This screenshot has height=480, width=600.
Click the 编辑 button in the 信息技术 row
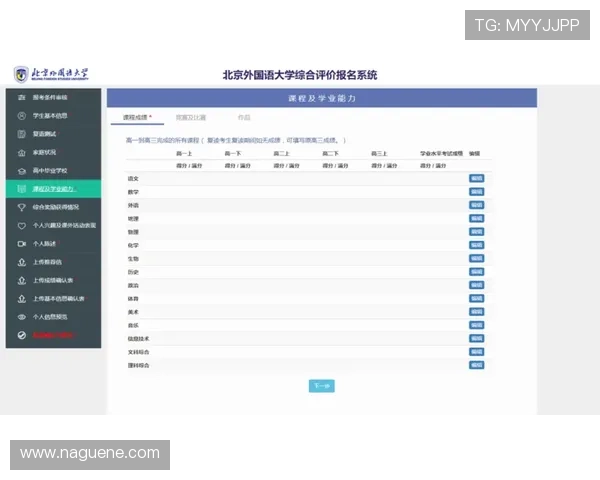tap(476, 338)
